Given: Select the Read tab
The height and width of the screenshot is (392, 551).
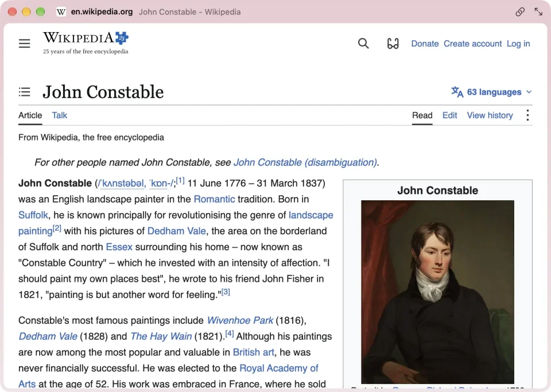Looking at the screenshot, I should click(x=422, y=115).
